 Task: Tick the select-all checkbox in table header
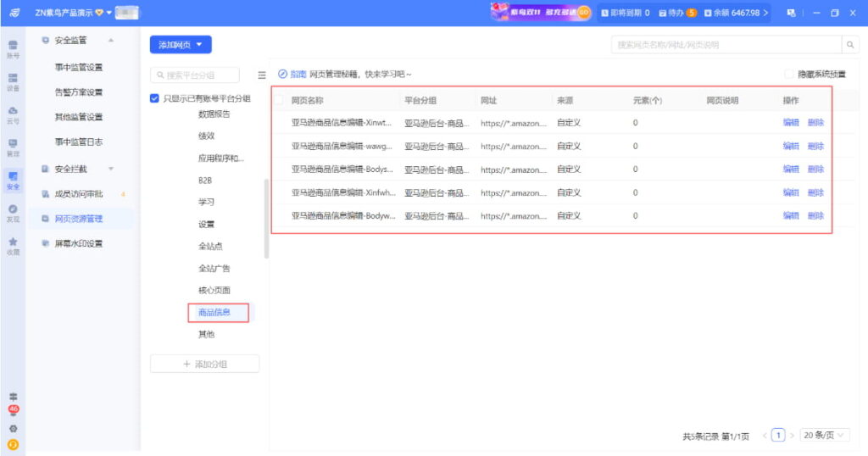[x=279, y=100]
